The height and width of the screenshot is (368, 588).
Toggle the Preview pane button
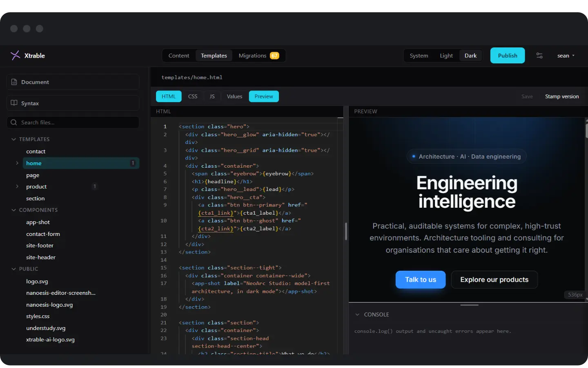coord(264,96)
